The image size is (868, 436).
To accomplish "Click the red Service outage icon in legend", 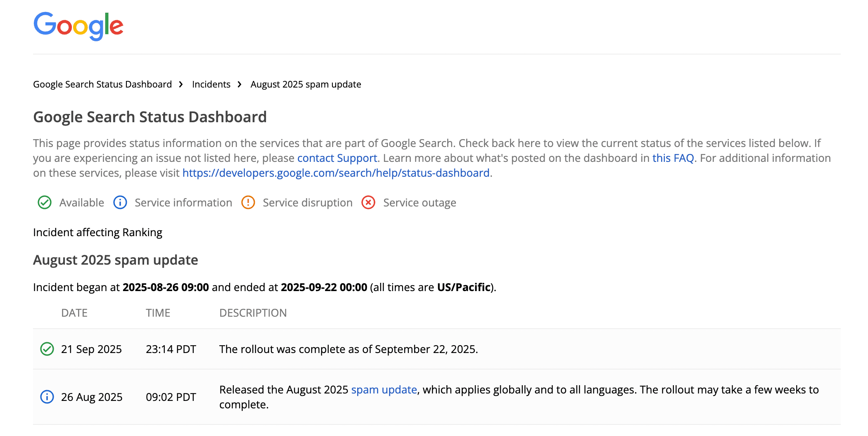I will pos(368,203).
